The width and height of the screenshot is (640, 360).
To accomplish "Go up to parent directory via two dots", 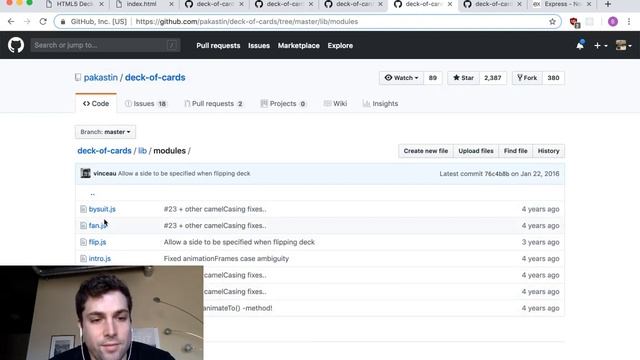I will (x=93, y=193).
